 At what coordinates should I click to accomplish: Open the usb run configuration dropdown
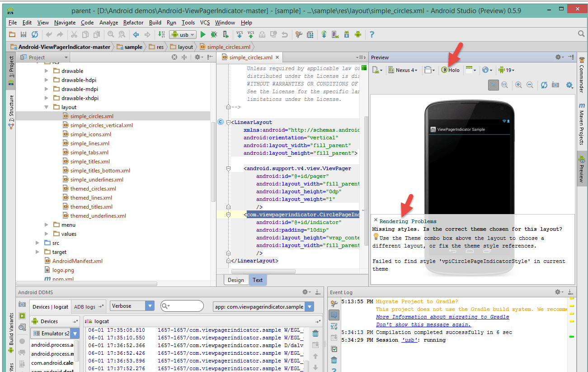click(x=183, y=34)
